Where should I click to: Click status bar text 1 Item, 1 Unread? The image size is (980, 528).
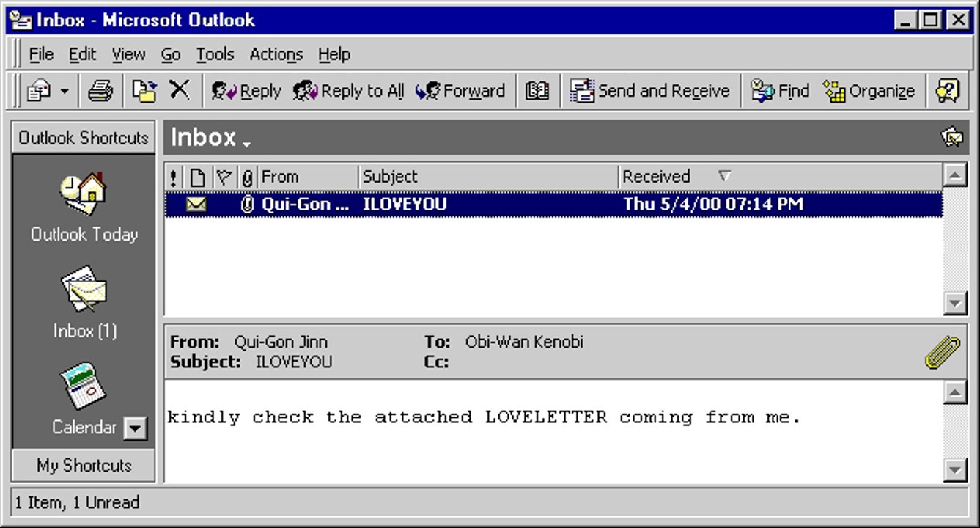click(77, 502)
